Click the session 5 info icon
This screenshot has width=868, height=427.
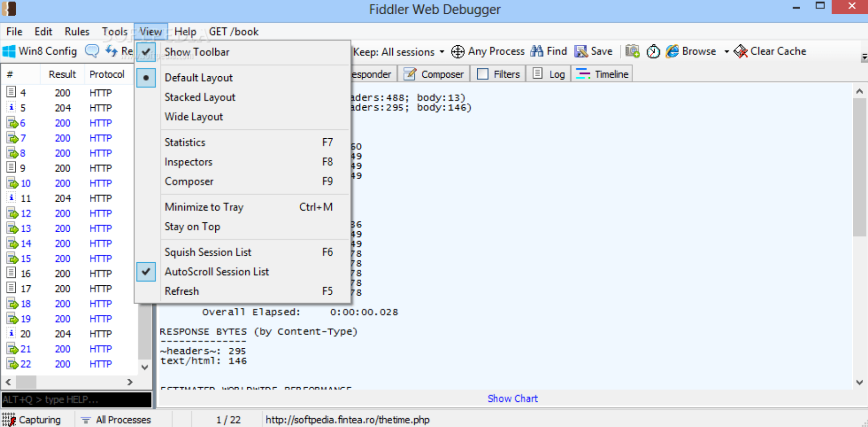[x=11, y=107]
